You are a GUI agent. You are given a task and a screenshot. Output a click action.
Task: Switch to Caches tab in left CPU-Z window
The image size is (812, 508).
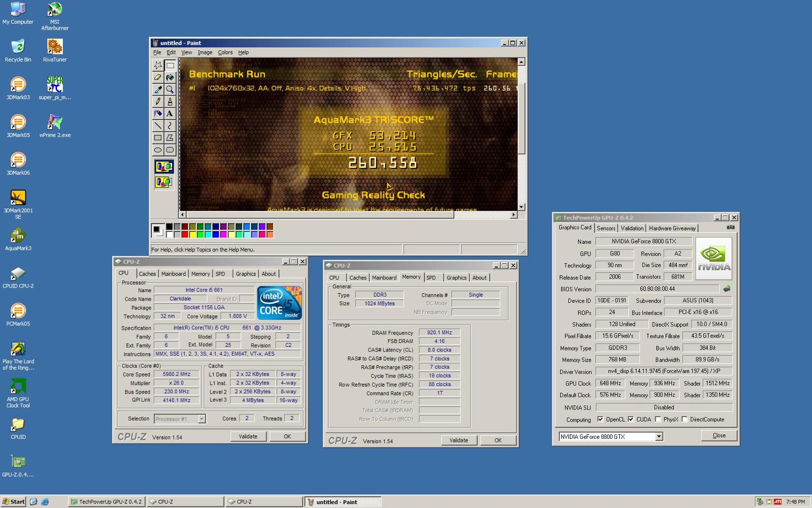coord(147,274)
